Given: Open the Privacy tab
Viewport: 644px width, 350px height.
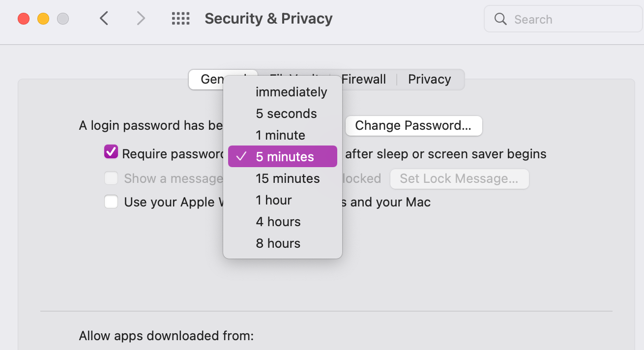Looking at the screenshot, I should click(x=429, y=79).
